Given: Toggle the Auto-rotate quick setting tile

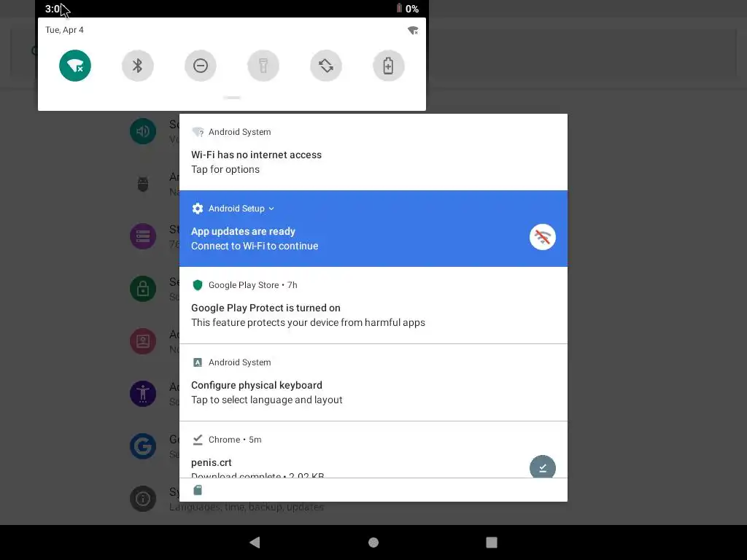Looking at the screenshot, I should point(326,66).
